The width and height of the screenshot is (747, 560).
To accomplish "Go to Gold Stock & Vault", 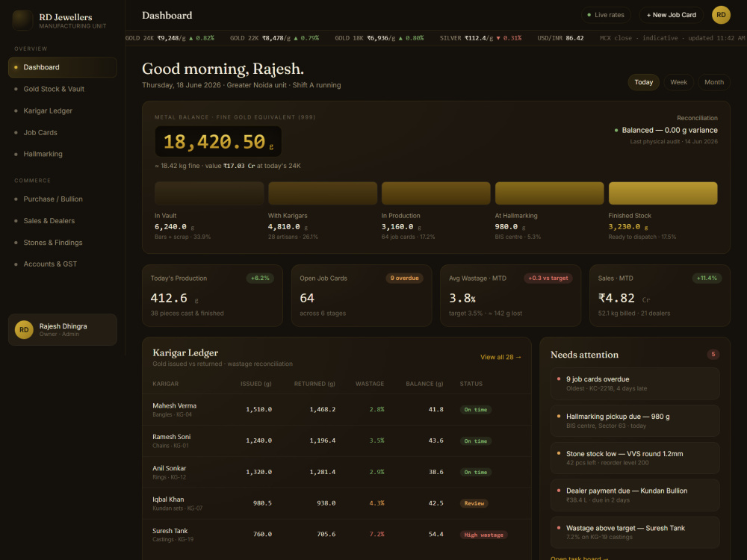I will tap(63, 89).
